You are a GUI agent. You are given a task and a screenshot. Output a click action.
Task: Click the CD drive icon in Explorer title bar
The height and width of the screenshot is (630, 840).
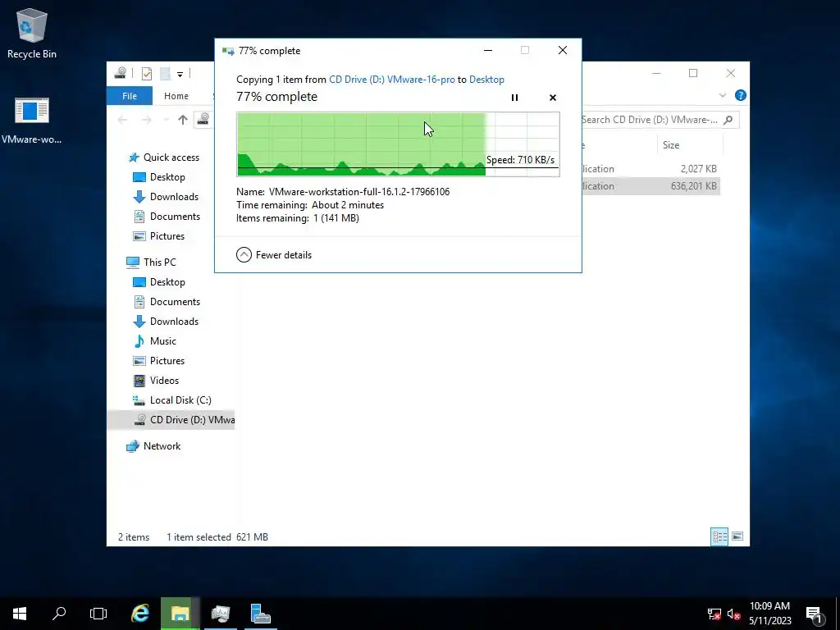tap(121, 73)
